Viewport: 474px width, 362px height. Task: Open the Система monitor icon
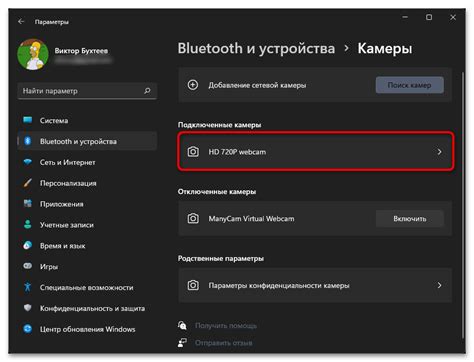[28, 120]
